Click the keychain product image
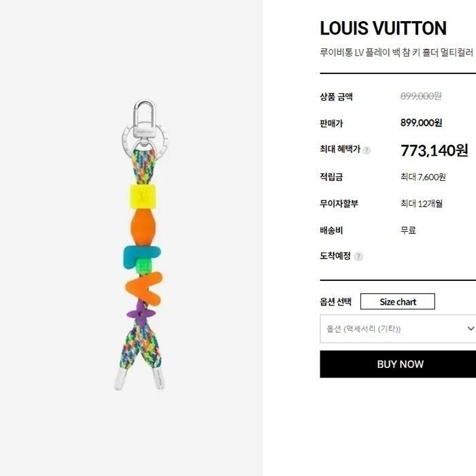The width and height of the screenshot is (476, 476). tap(143, 245)
